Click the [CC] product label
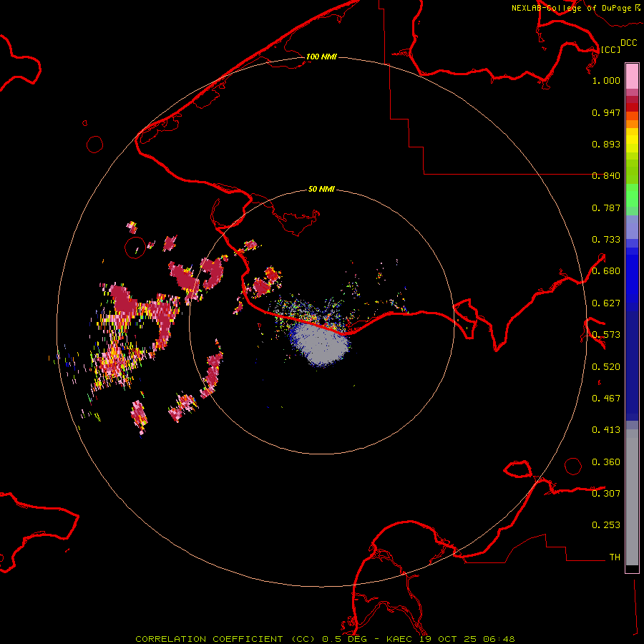Image resolution: width=644 pixels, height=644 pixels. tap(610, 49)
